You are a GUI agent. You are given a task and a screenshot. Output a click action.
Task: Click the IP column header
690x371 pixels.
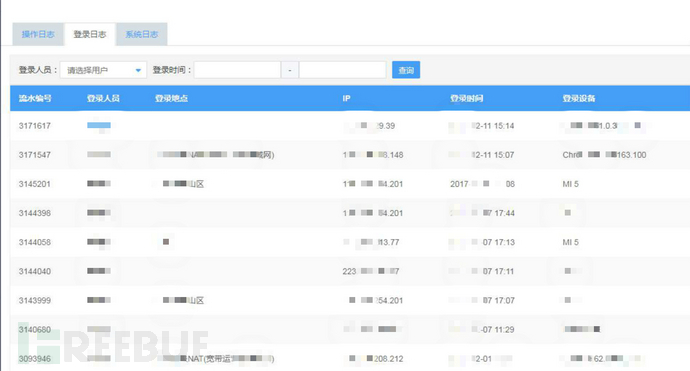(x=346, y=99)
